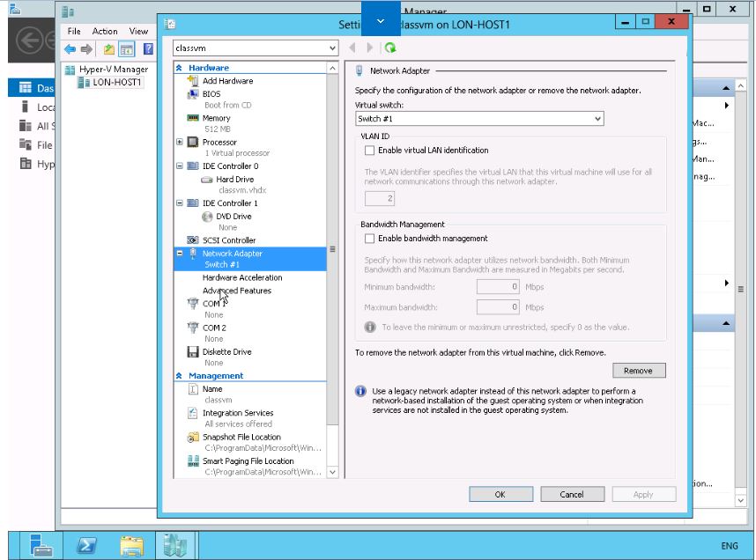Screen dimensions: 756x560
Task: Expand the Processor node
Action: coord(180,142)
